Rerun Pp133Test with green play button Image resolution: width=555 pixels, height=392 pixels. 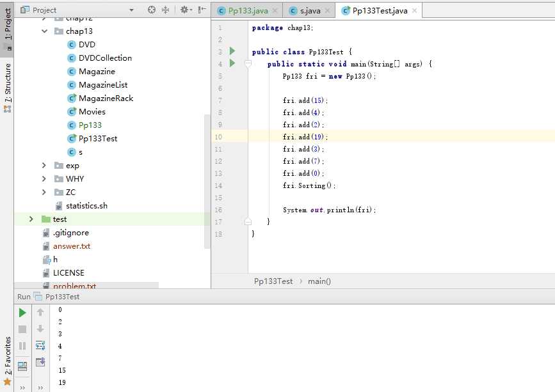(x=22, y=313)
